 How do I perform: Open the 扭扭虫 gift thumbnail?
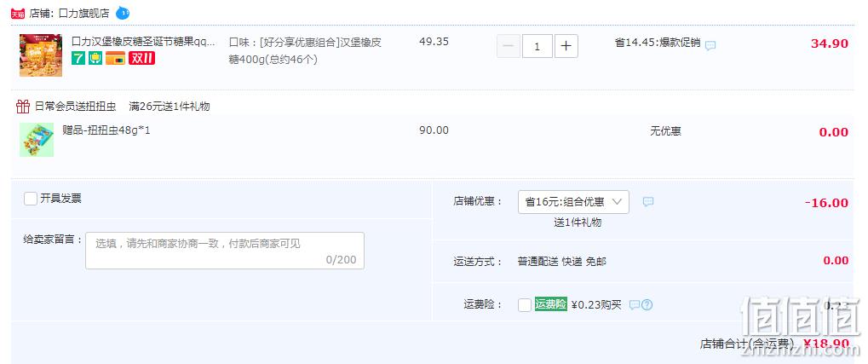pos(37,140)
